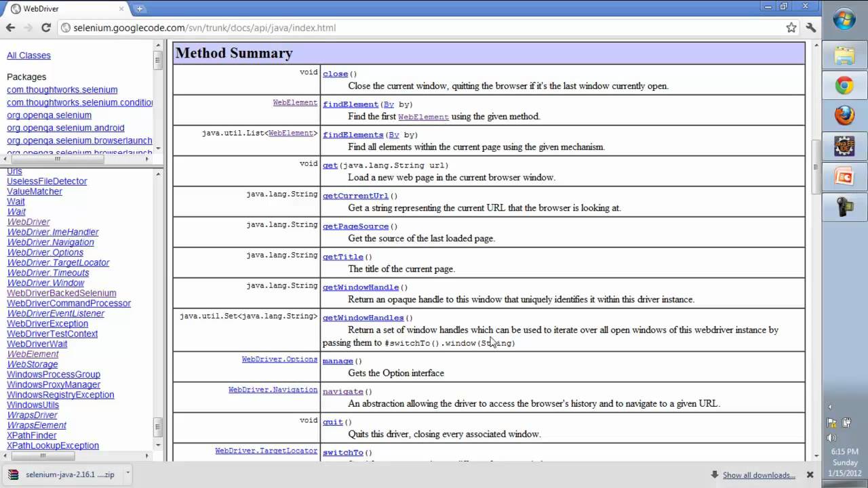The width and height of the screenshot is (868, 488).
Task: Open the Chrome wrench settings menu
Action: tap(811, 28)
